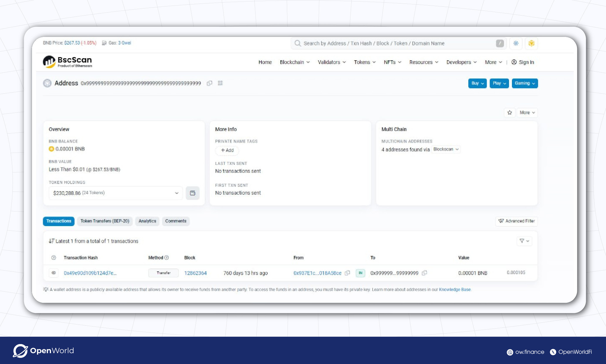Toggle light/dark theme sun icon

tap(516, 43)
